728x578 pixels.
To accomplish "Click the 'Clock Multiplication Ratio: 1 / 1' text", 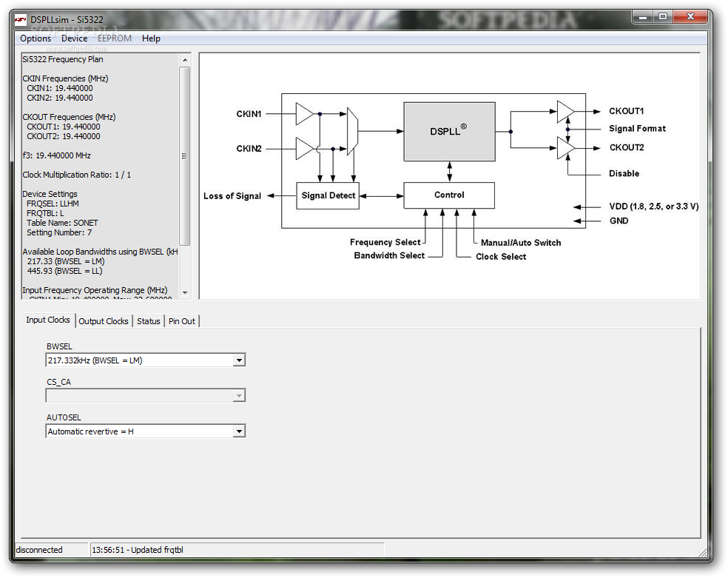I will 77,175.
